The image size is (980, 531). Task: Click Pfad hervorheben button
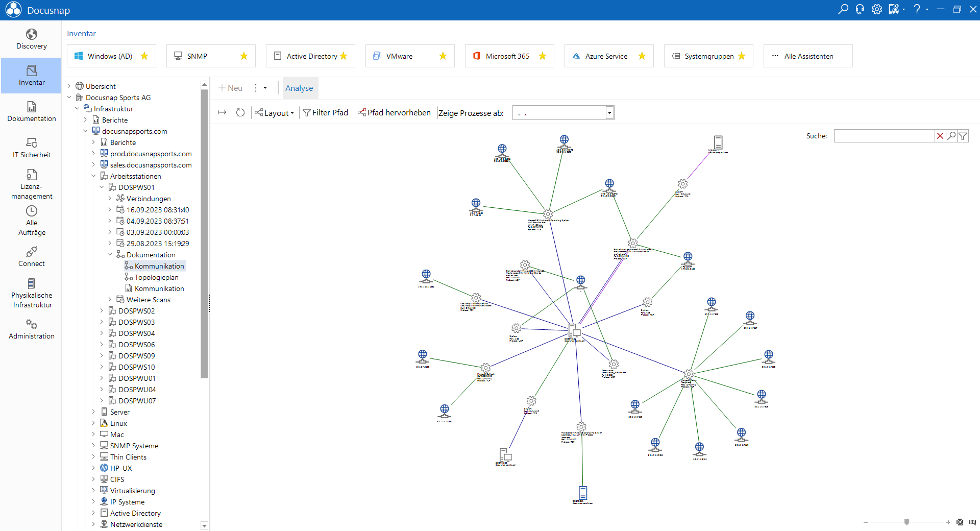pyautogui.click(x=394, y=113)
